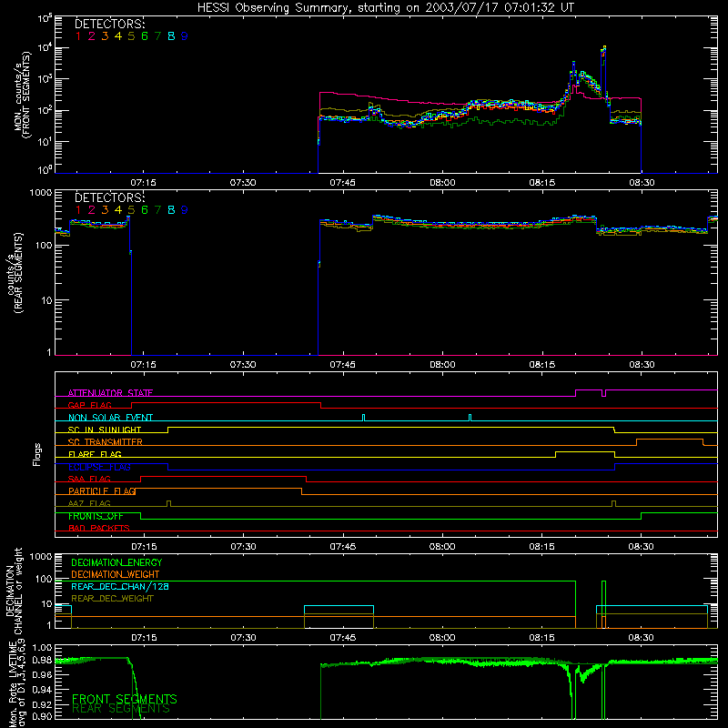Click counts/s (REAR SEGMENTS) axis label
728x728 pixels.
tap(15, 274)
